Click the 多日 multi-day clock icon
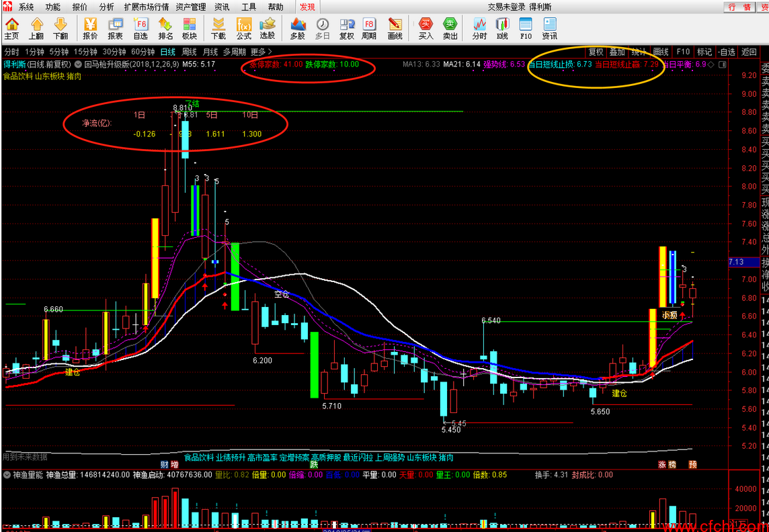Image resolution: width=769 pixels, height=532 pixels. tap(322, 28)
